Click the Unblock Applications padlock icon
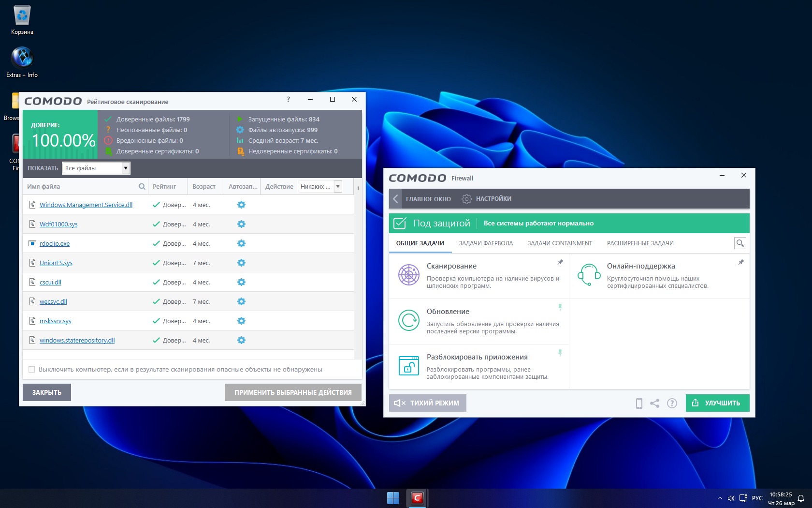 pos(408,366)
